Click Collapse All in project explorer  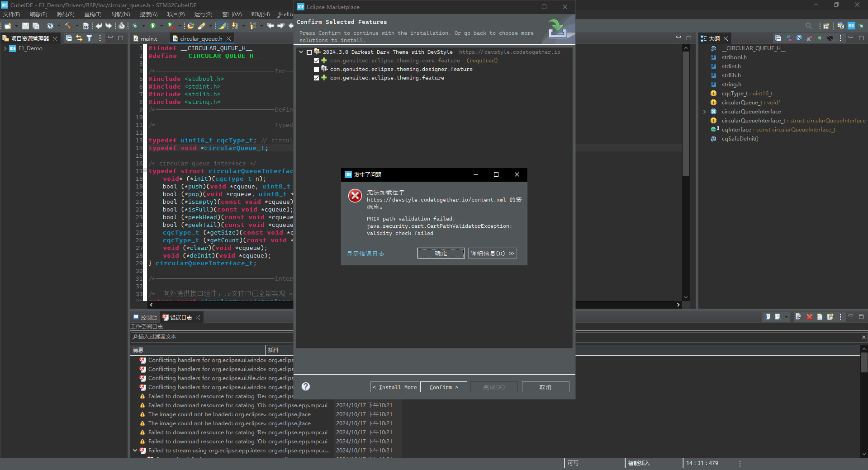pyautogui.click(x=69, y=38)
